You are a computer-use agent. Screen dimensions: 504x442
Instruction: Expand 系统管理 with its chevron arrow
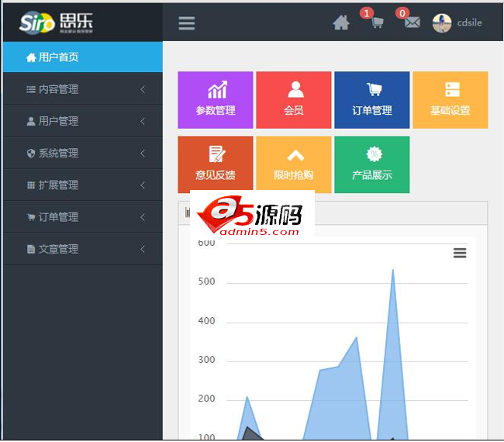(x=143, y=153)
